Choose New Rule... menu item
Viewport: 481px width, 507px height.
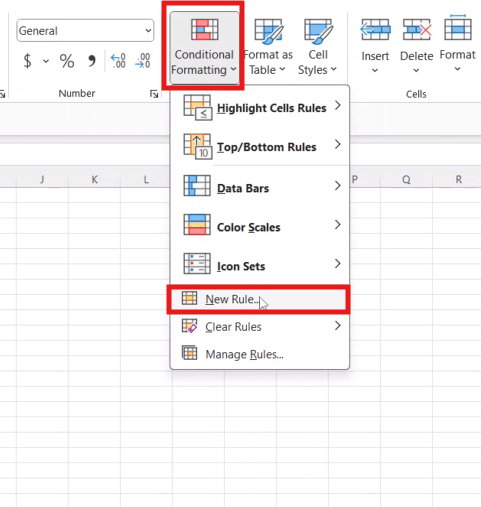(258, 299)
